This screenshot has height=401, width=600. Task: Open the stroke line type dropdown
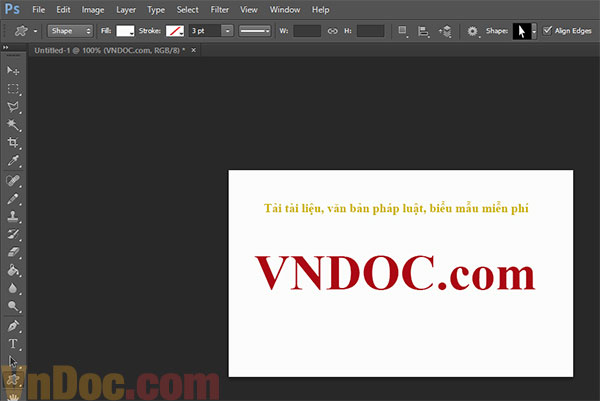coord(254,31)
